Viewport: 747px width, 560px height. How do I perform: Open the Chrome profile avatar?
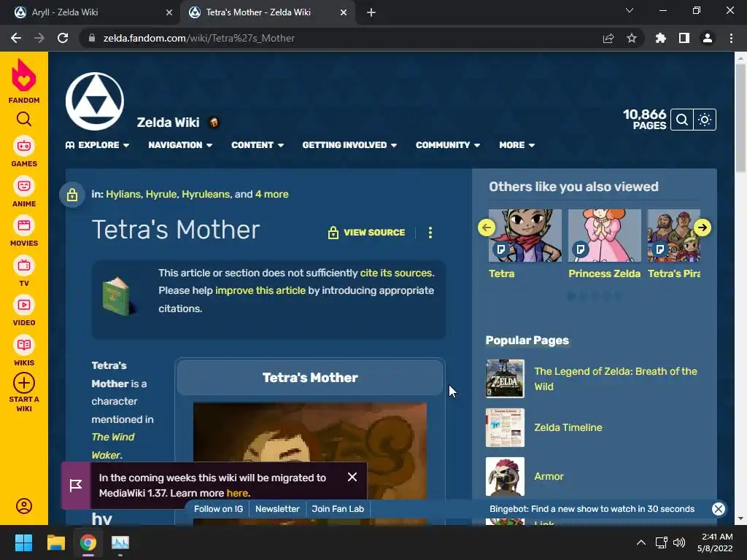coord(708,38)
